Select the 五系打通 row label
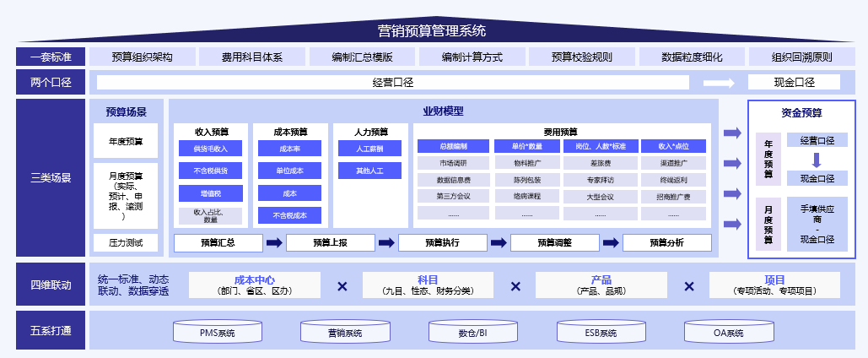Screen dimensions: 868x358 click(x=51, y=331)
